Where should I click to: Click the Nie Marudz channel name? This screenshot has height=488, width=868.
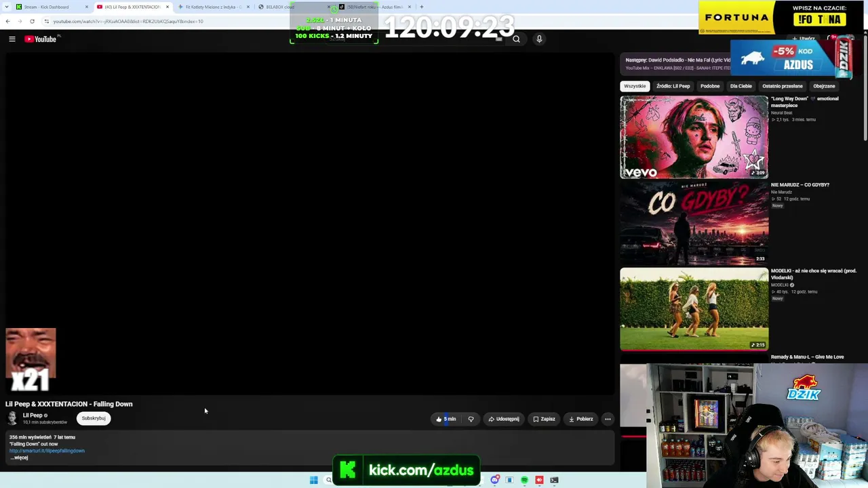(x=781, y=192)
